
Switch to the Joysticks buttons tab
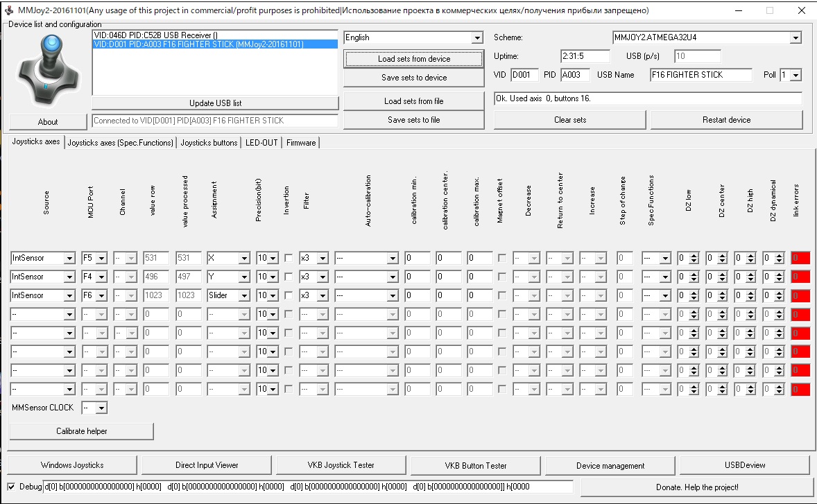coord(209,143)
